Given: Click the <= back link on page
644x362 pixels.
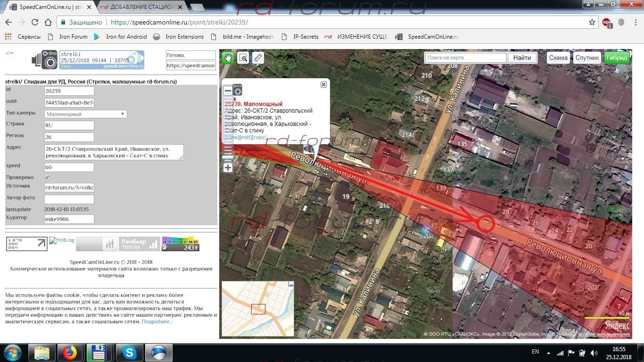Looking at the screenshot, I should click(x=10, y=53).
